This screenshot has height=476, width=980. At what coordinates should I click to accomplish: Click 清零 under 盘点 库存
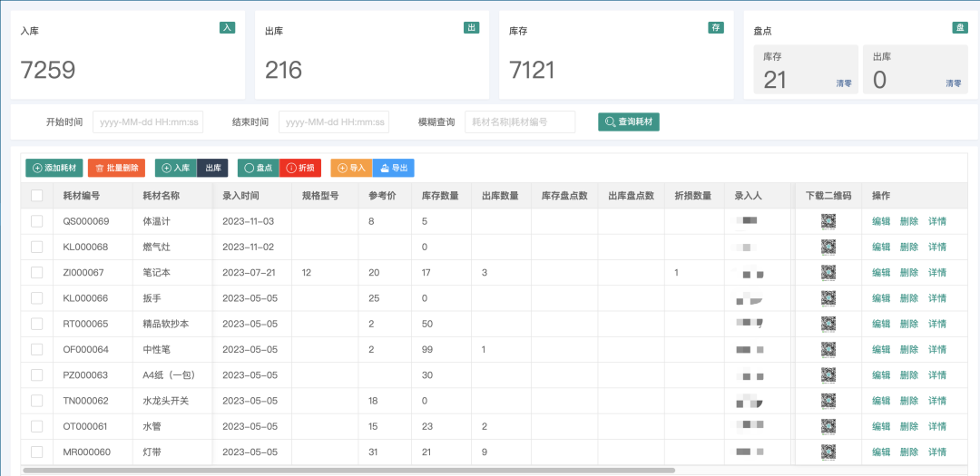(x=844, y=83)
